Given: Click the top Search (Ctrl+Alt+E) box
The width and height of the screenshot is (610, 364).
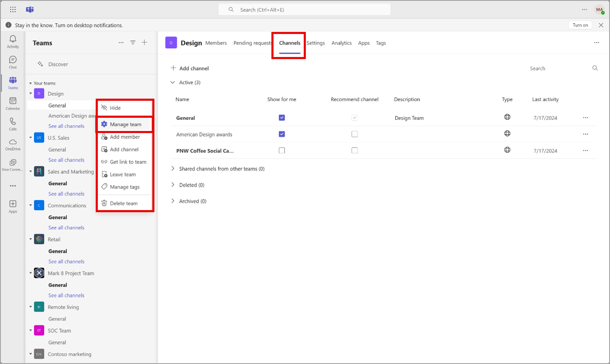Looking at the screenshot, I should (x=304, y=10).
